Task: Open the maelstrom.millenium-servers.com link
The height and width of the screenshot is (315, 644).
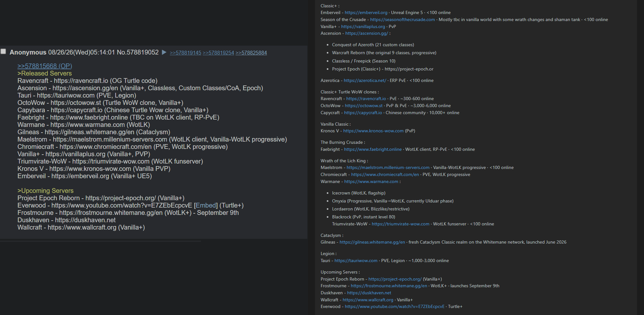Action: [x=388, y=167]
